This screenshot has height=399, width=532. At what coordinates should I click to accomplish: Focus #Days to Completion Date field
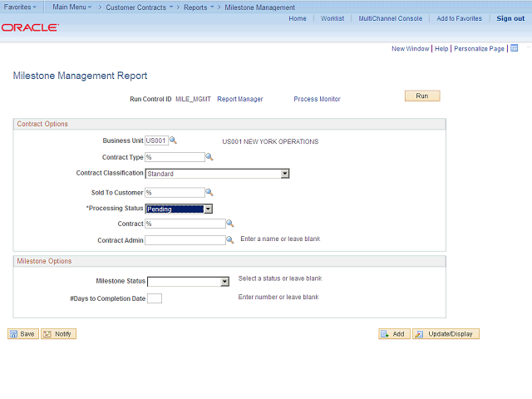[x=155, y=298]
